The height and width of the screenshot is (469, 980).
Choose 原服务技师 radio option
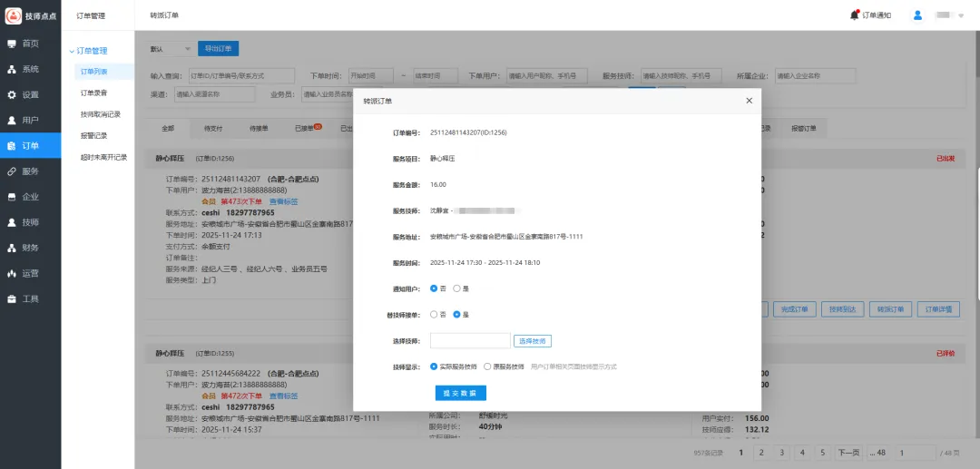pyautogui.click(x=488, y=366)
